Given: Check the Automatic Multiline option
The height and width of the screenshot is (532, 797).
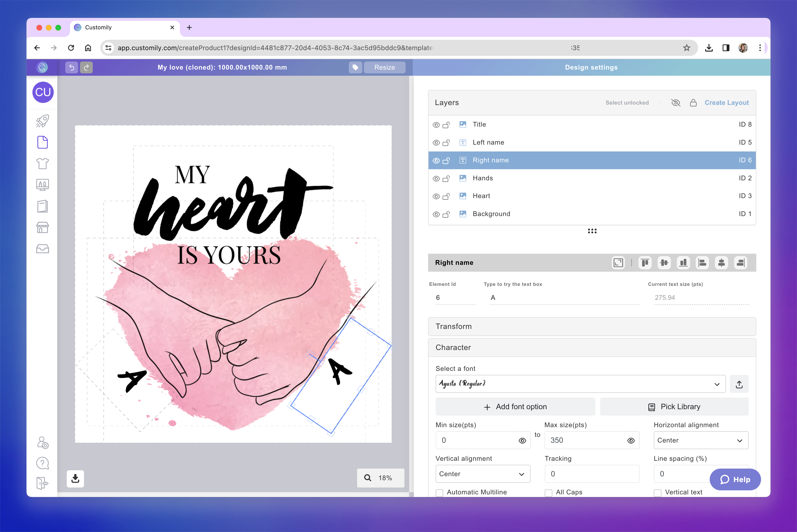Looking at the screenshot, I should click(x=439, y=492).
